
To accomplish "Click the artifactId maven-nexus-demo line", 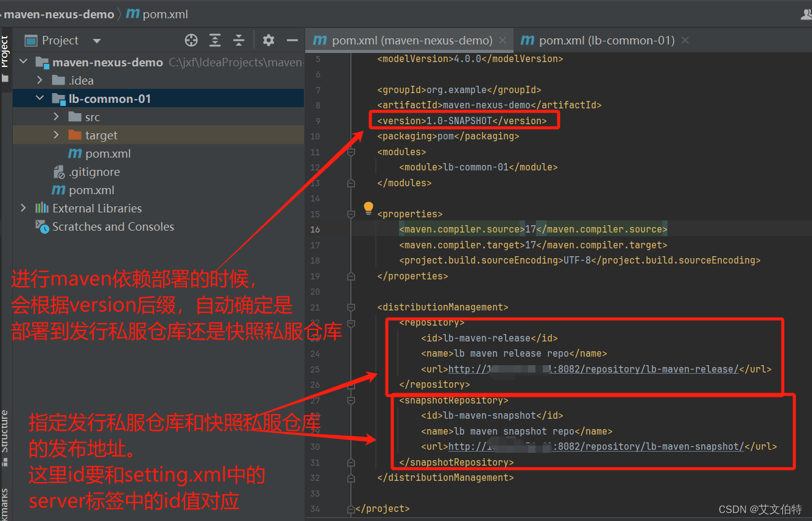I will tap(489, 105).
